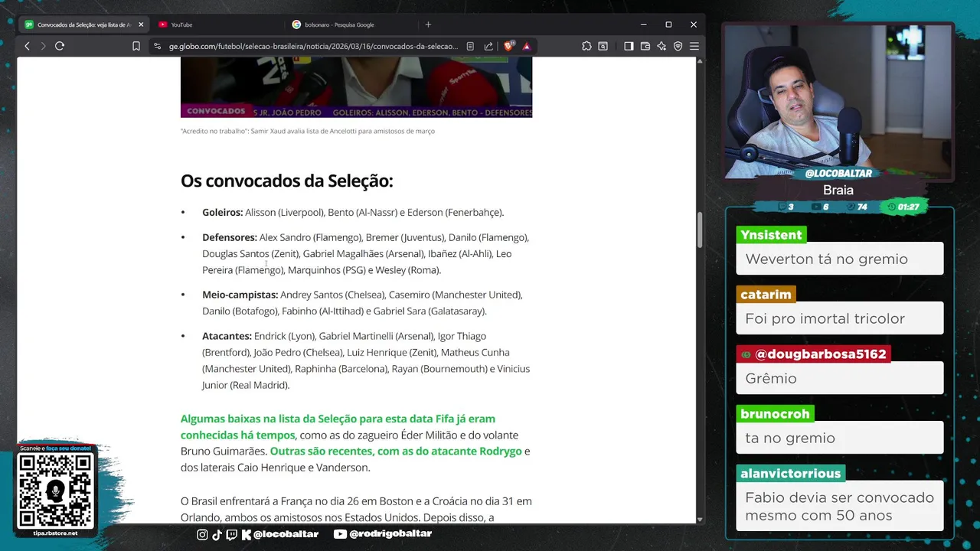
Task: Click the alanvictorrious chat username
Action: pyautogui.click(x=790, y=474)
